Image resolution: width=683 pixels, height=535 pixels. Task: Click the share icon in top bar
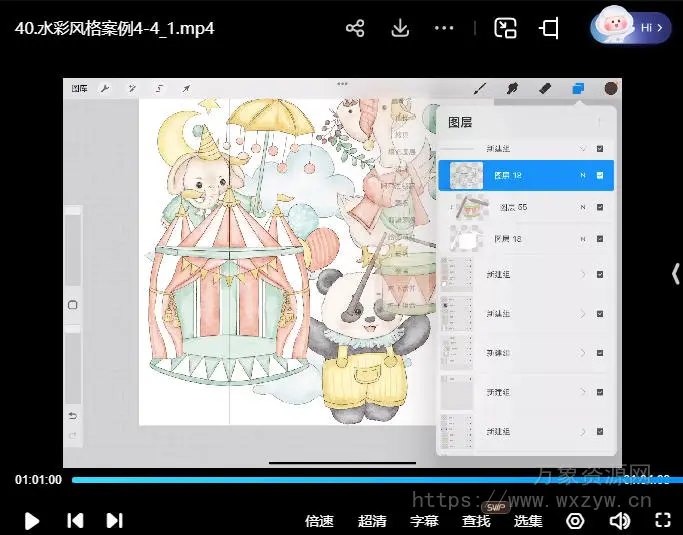pyautogui.click(x=355, y=28)
